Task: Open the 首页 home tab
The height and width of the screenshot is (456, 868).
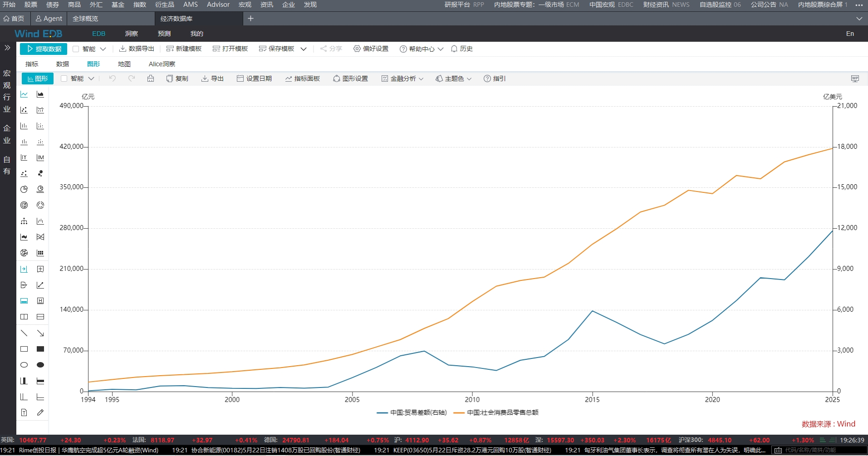Action: point(14,19)
